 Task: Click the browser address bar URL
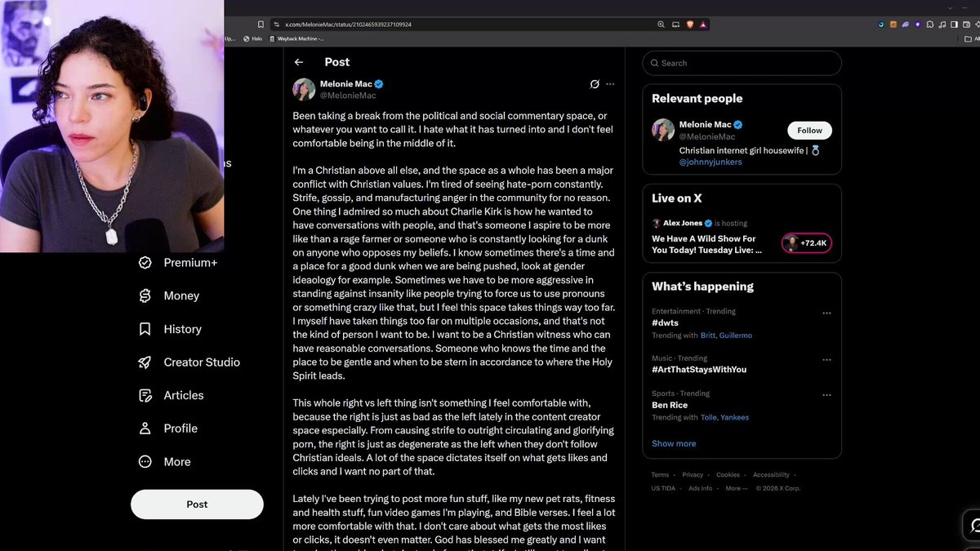click(348, 24)
